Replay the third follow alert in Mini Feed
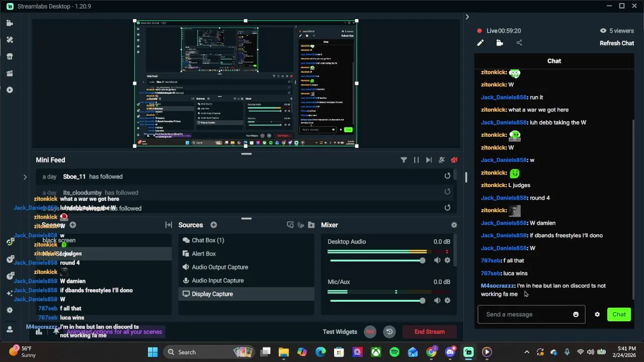 click(x=447, y=208)
